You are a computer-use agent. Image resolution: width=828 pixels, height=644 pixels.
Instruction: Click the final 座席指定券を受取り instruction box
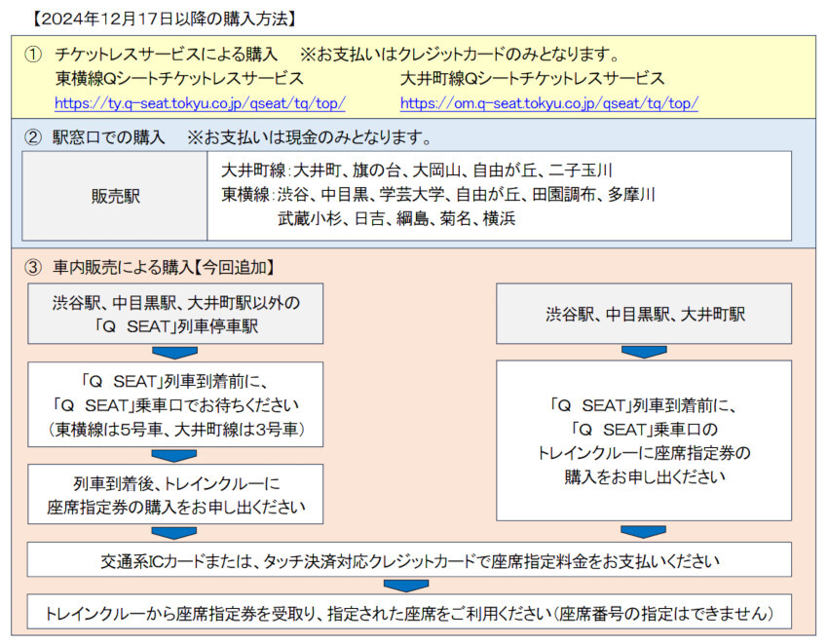(x=410, y=613)
